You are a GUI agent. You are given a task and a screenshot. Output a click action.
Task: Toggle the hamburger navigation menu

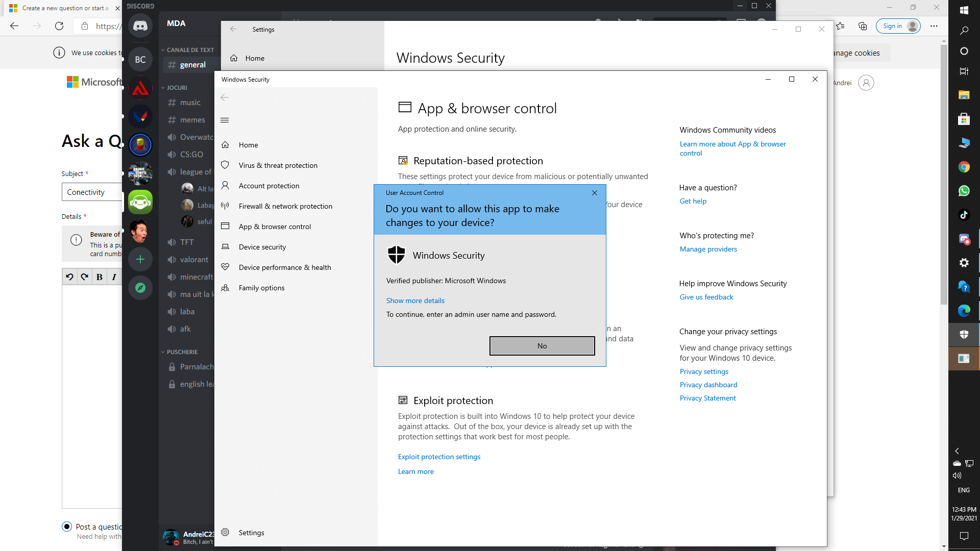(x=225, y=120)
